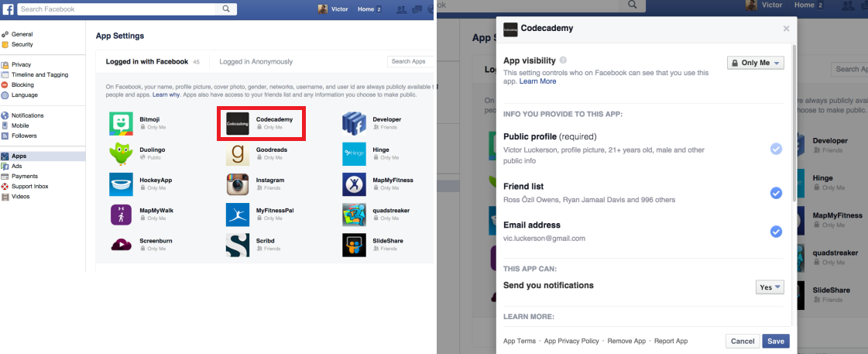Open the Goodreads app icon

[x=238, y=154]
